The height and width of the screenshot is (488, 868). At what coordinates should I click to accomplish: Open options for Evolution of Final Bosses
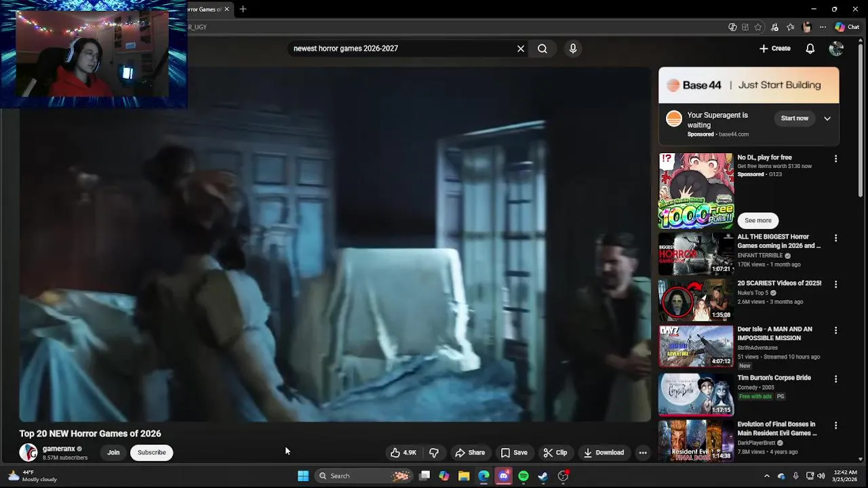click(x=835, y=425)
